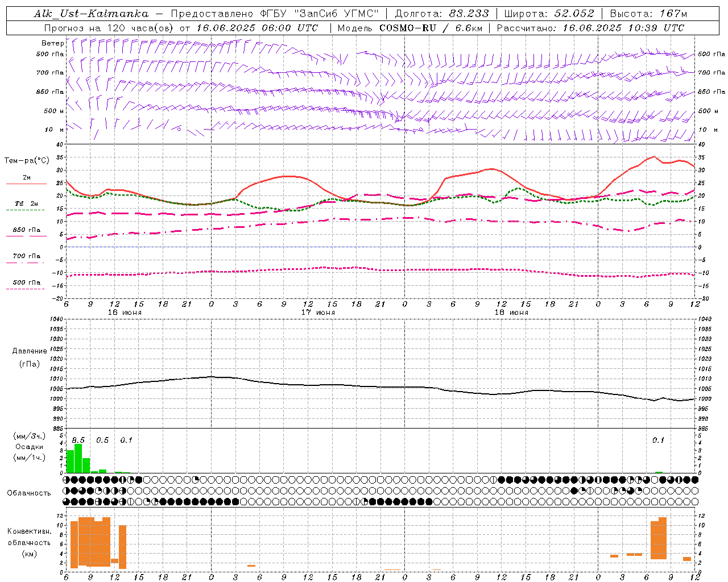This screenshot has width=728, height=582.
Task: Click the '0.5' precipitation amount value
Action: point(102,440)
